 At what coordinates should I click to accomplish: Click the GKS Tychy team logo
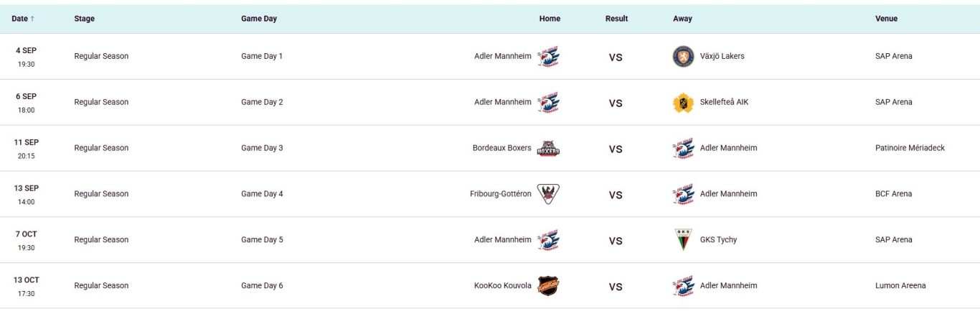[x=683, y=240]
